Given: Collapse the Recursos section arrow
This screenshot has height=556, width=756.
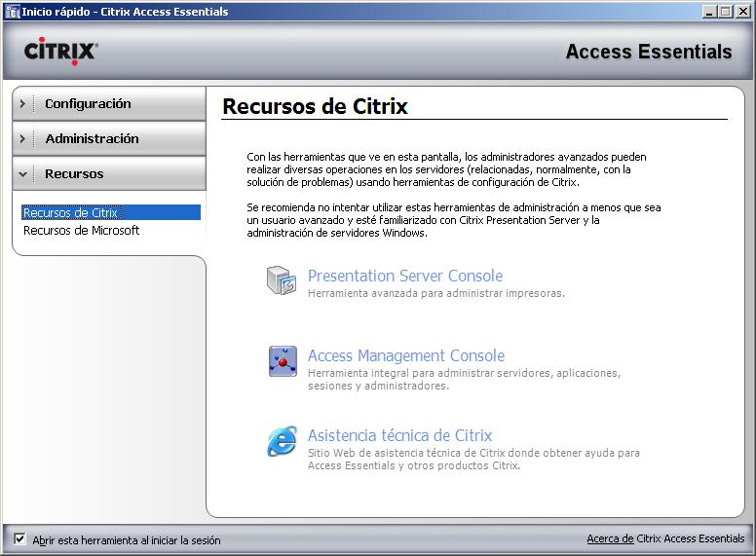Looking at the screenshot, I should pyautogui.click(x=22, y=174).
